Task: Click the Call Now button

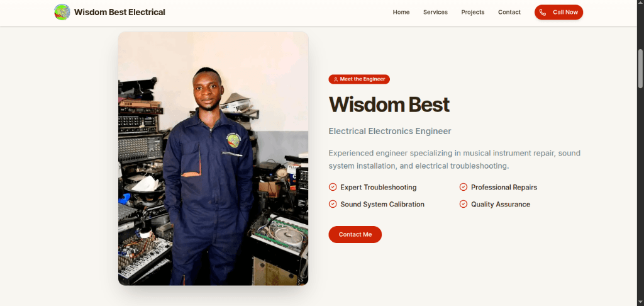Action: coord(558,13)
